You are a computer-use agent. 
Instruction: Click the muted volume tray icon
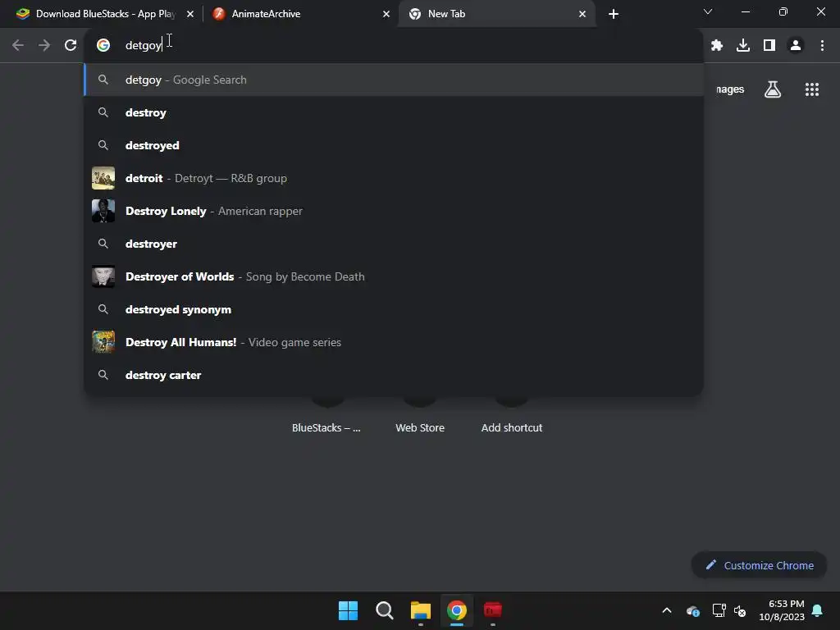[740, 610]
